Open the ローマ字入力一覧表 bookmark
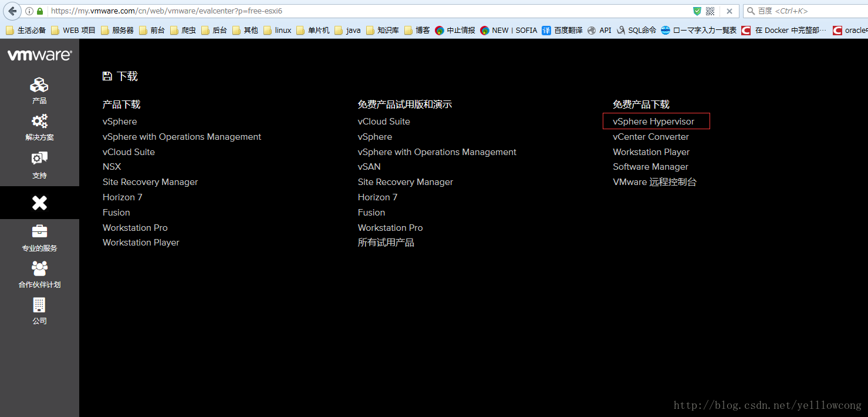 [x=698, y=30]
